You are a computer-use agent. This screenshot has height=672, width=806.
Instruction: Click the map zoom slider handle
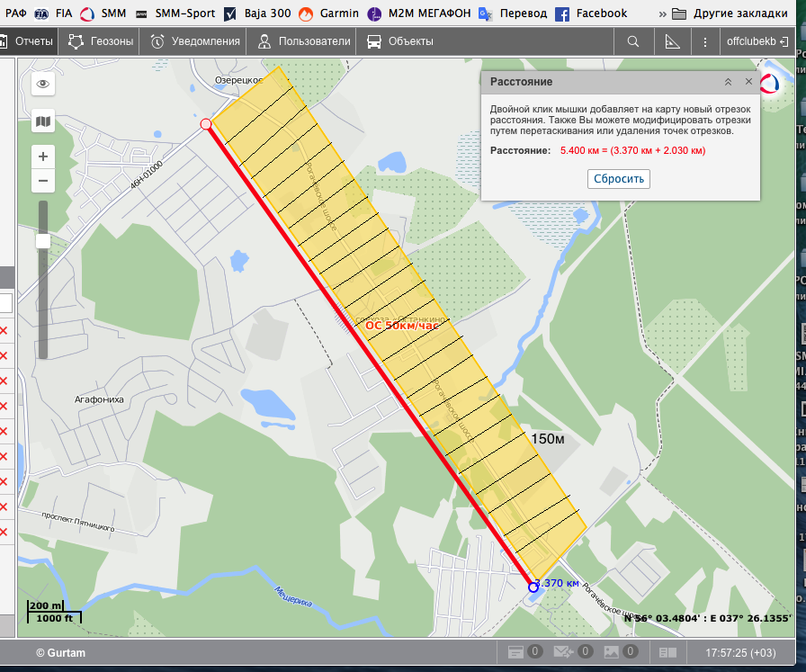pyautogui.click(x=42, y=240)
